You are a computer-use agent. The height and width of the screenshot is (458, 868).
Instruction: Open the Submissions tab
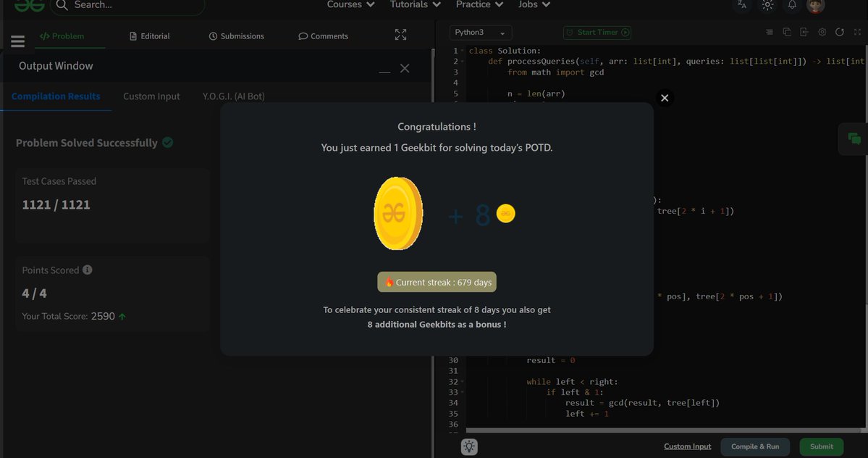click(237, 36)
